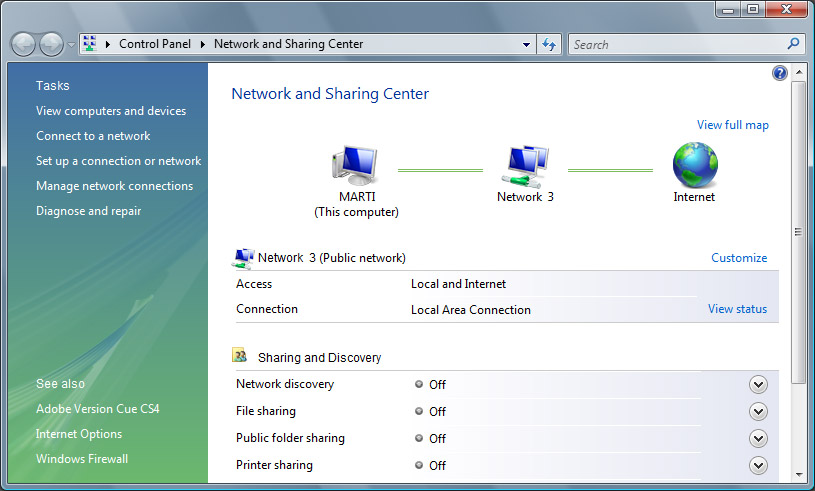Open Internet Options link
The width and height of the screenshot is (815, 491).
[79, 434]
